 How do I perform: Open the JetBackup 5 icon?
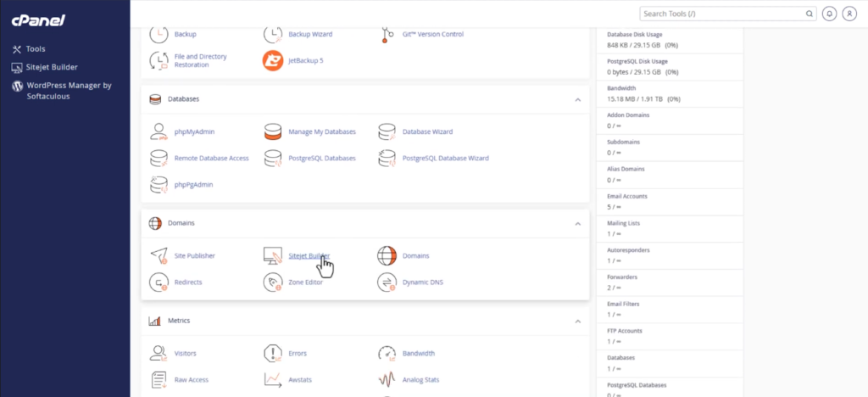[273, 60]
